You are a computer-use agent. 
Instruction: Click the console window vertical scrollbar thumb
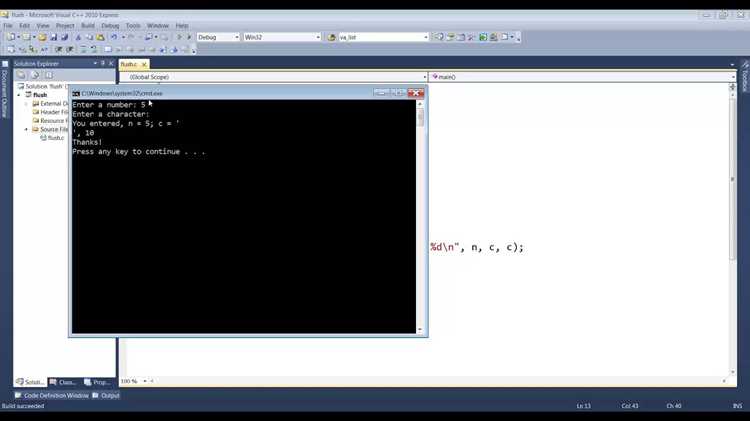(420, 117)
